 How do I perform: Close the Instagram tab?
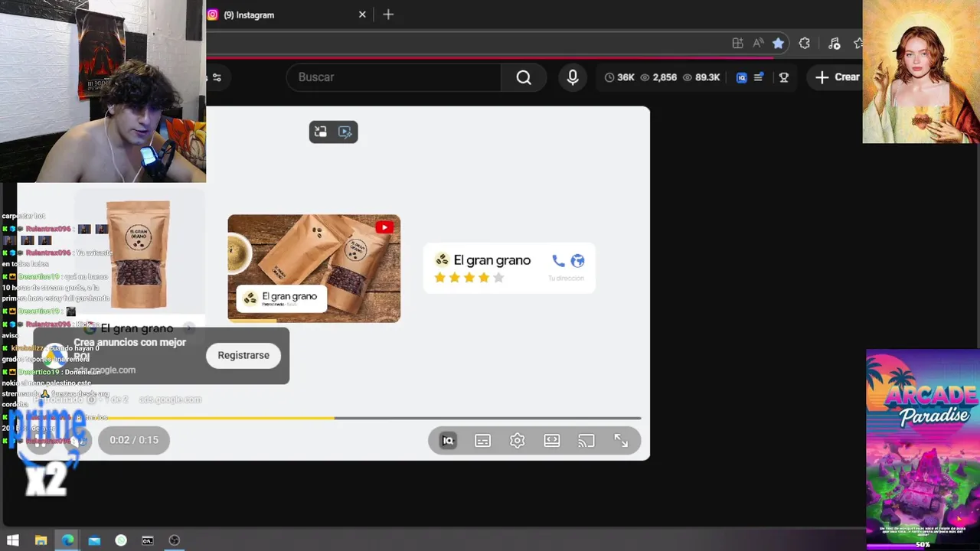click(x=362, y=15)
